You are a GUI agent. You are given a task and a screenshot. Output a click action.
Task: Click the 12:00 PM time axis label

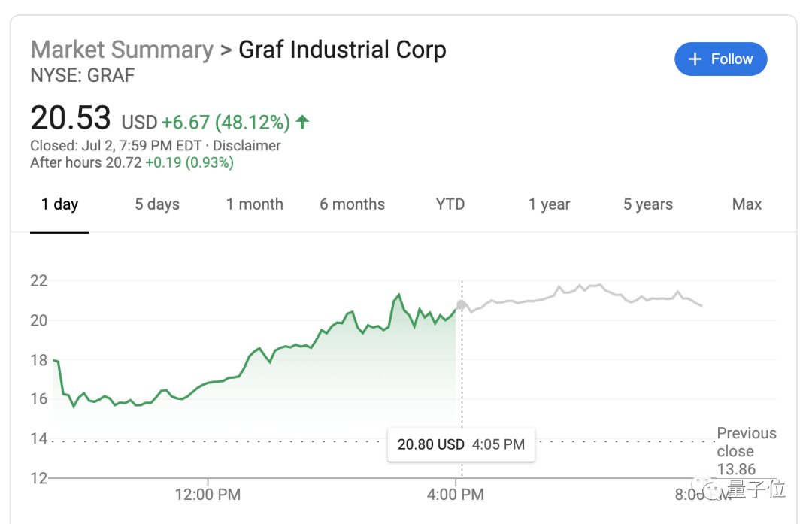point(208,495)
